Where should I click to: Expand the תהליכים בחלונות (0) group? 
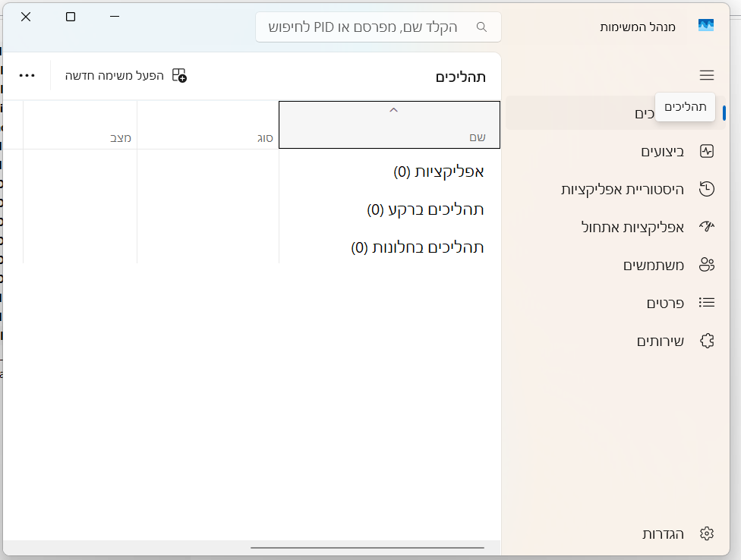click(x=417, y=247)
